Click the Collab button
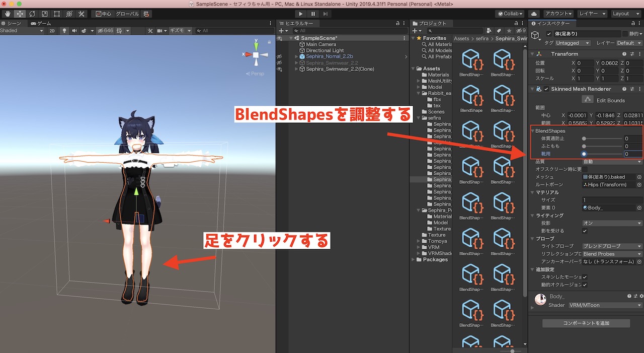Image resolution: width=644 pixels, height=353 pixels. (x=509, y=14)
